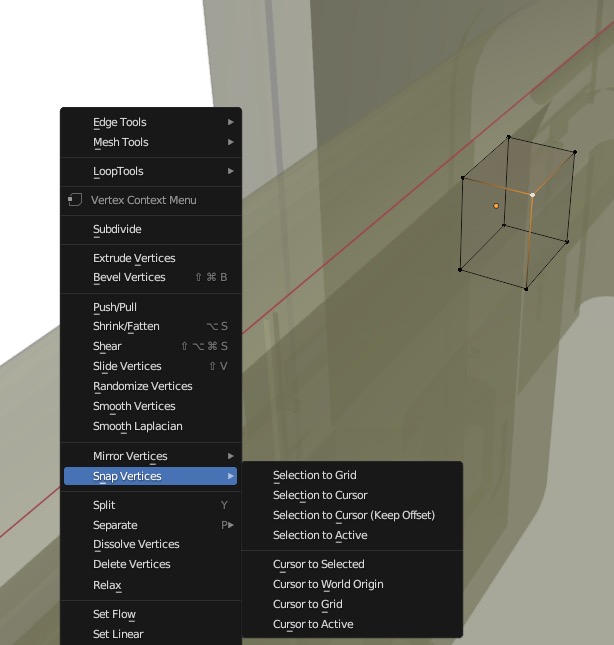614x645 pixels.
Task: Select Selection to Active
Action: tap(352, 535)
